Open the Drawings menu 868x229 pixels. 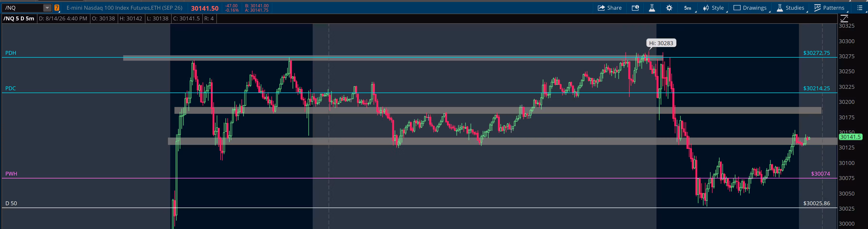[750, 8]
